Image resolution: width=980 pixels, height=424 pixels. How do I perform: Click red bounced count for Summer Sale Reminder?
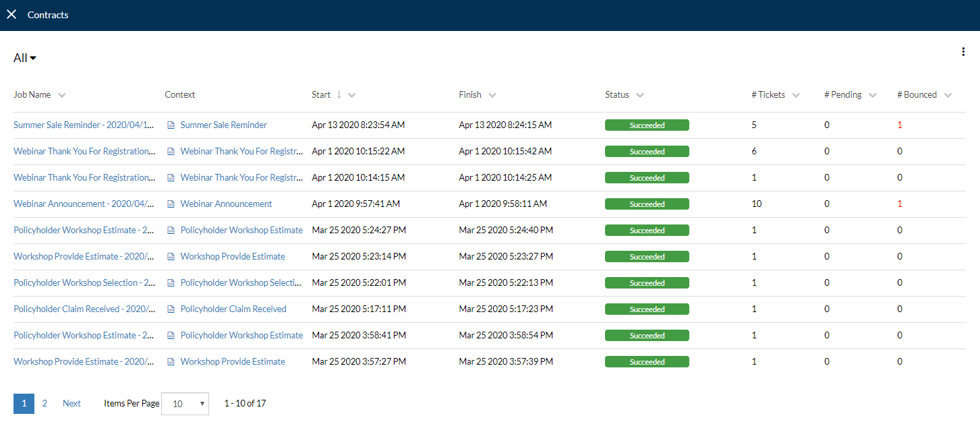tap(900, 125)
